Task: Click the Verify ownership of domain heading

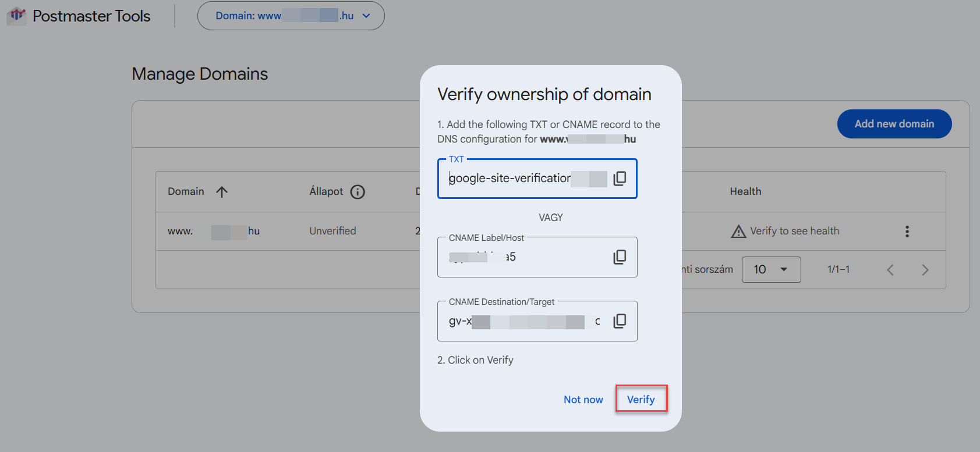Action: coord(544,94)
